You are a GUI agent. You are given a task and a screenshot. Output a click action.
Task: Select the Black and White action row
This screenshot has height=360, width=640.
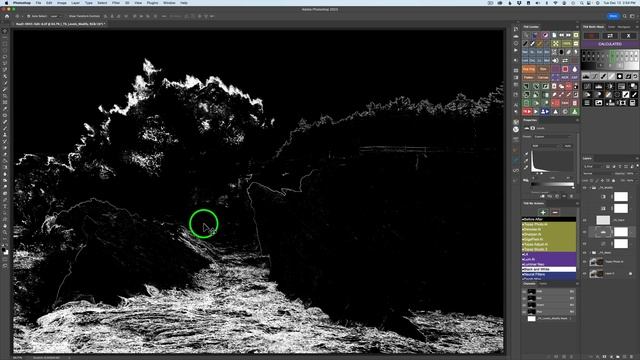549,269
